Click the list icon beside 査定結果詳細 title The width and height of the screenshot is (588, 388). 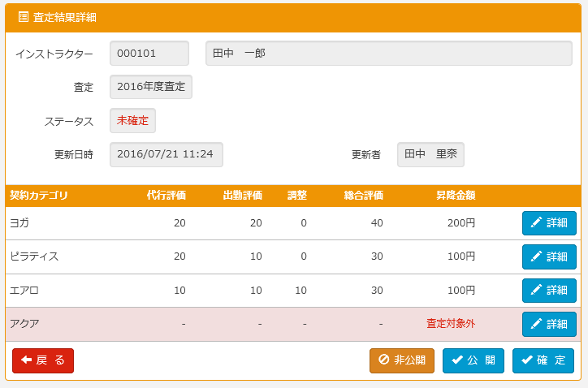pyautogui.click(x=23, y=16)
